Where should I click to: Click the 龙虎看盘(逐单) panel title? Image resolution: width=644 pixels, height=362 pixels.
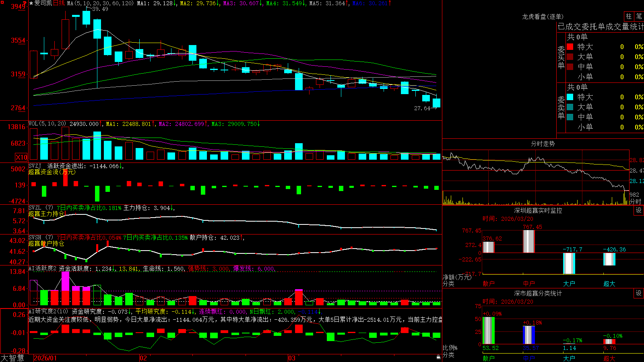543,16
